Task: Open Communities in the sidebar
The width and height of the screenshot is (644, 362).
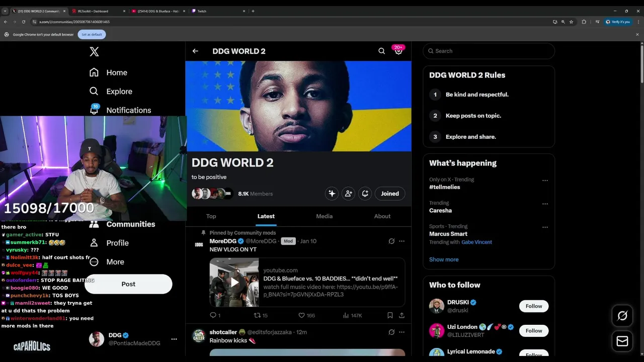Action: click(x=122, y=224)
